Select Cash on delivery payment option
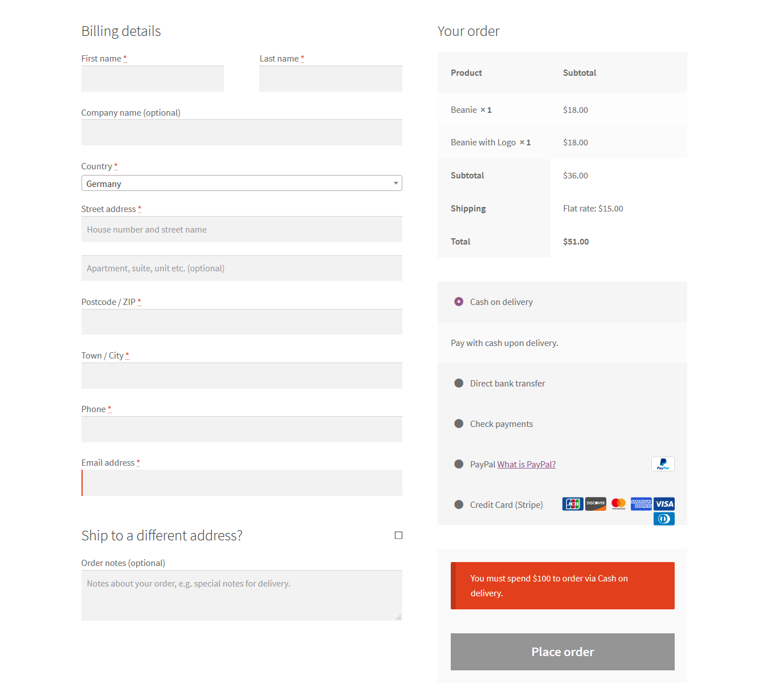Viewport: 767px width, 700px height. point(459,302)
